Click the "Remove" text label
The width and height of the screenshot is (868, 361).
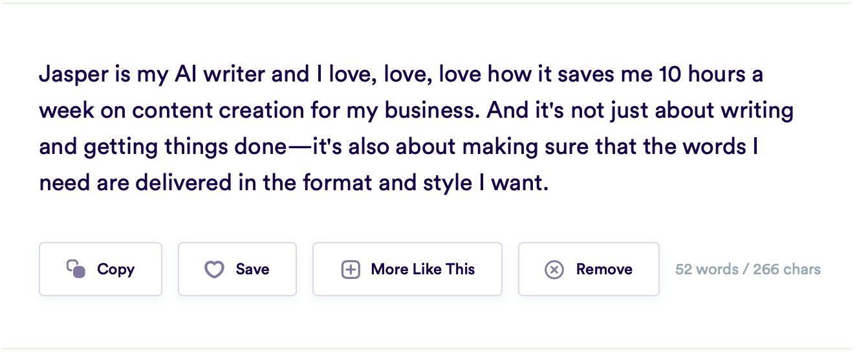click(x=604, y=269)
